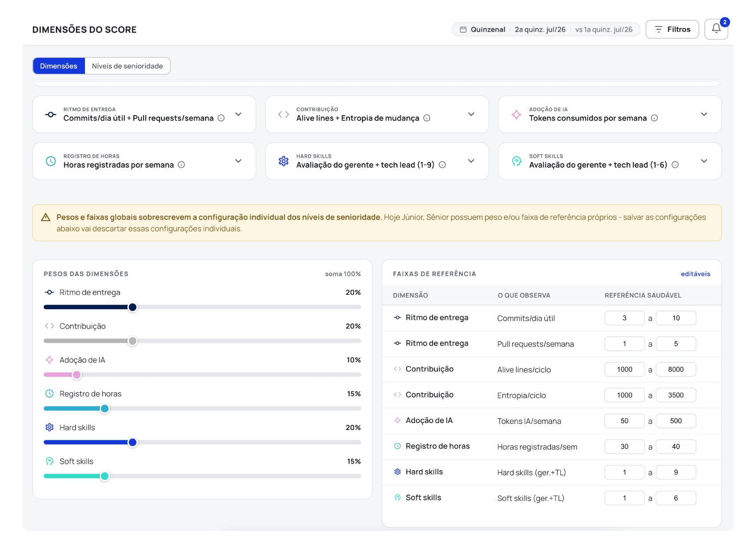Adjust the Hard skills weight slider
Viewport: 756px width, 552px height.
pyautogui.click(x=133, y=443)
